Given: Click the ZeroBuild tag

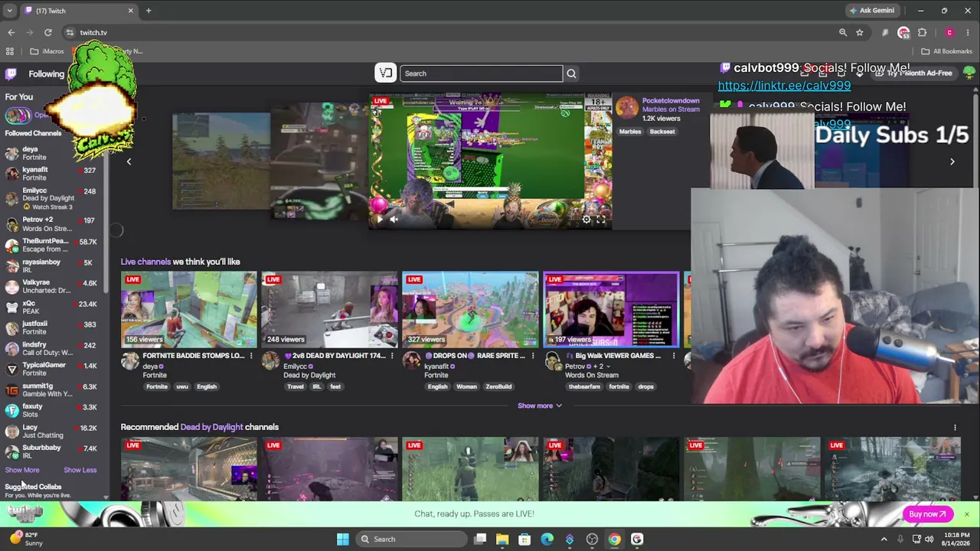Looking at the screenshot, I should [x=498, y=386].
